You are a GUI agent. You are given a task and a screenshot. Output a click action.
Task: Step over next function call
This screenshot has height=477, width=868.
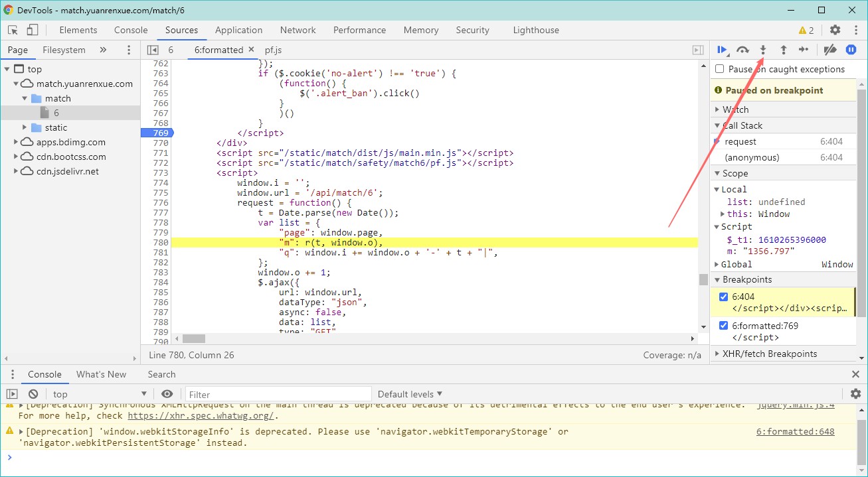(x=743, y=50)
